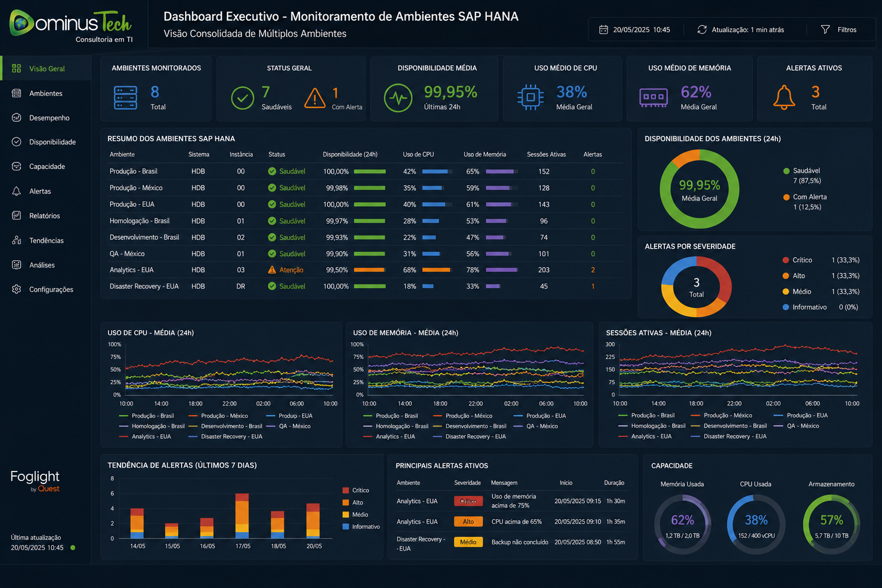
Task: Click the Saudável check icon in Produção - Brasil row
Action: point(272,171)
